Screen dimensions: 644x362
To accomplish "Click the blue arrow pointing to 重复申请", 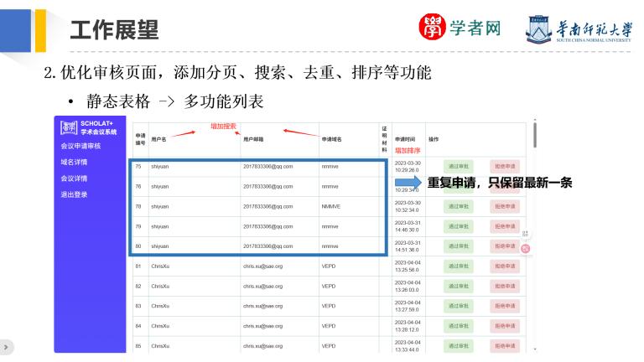I will tap(409, 182).
